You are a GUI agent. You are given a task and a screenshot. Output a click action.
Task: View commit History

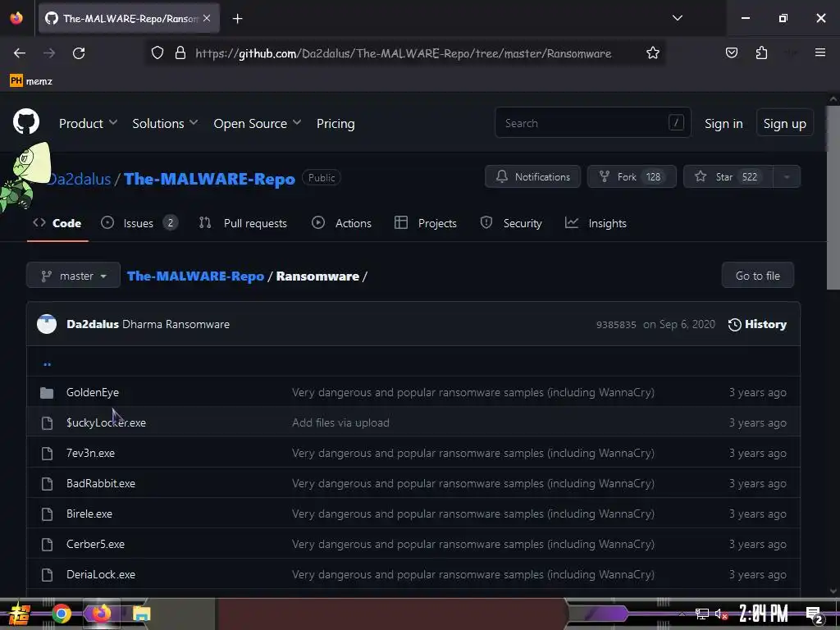tap(757, 325)
